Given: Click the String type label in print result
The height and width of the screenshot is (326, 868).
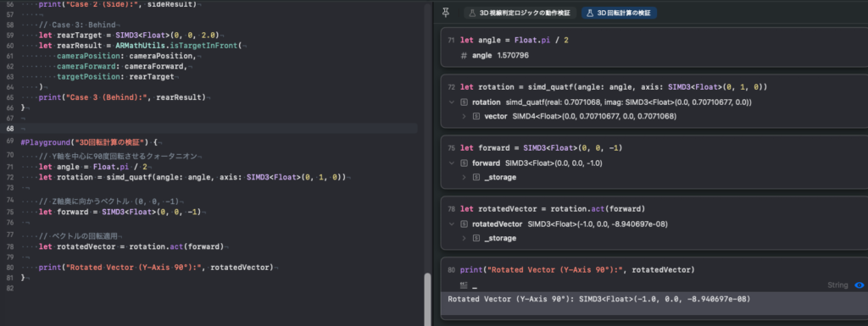Looking at the screenshot, I should tap(837, 285).
